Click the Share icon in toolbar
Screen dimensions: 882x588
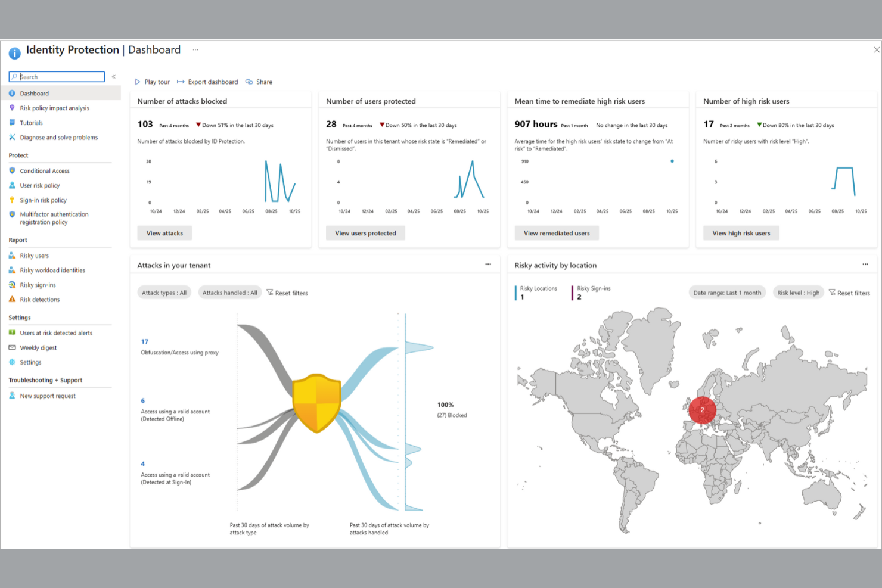(249, 82)
